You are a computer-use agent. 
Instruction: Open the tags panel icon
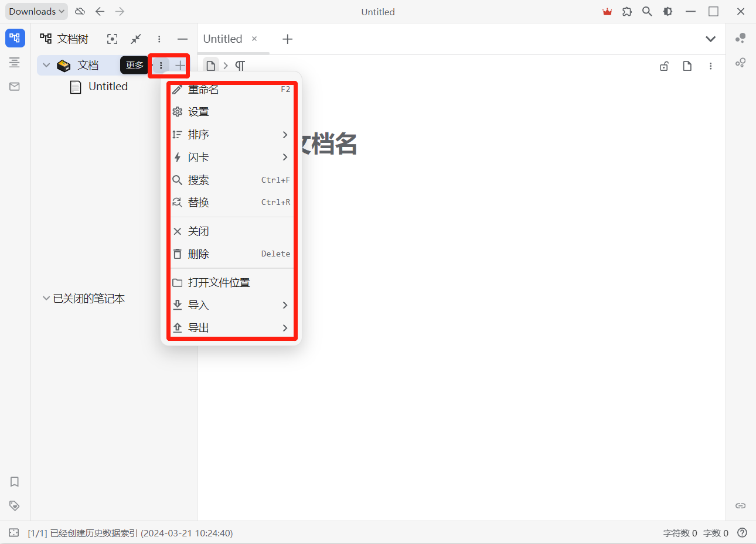point(15,505)
